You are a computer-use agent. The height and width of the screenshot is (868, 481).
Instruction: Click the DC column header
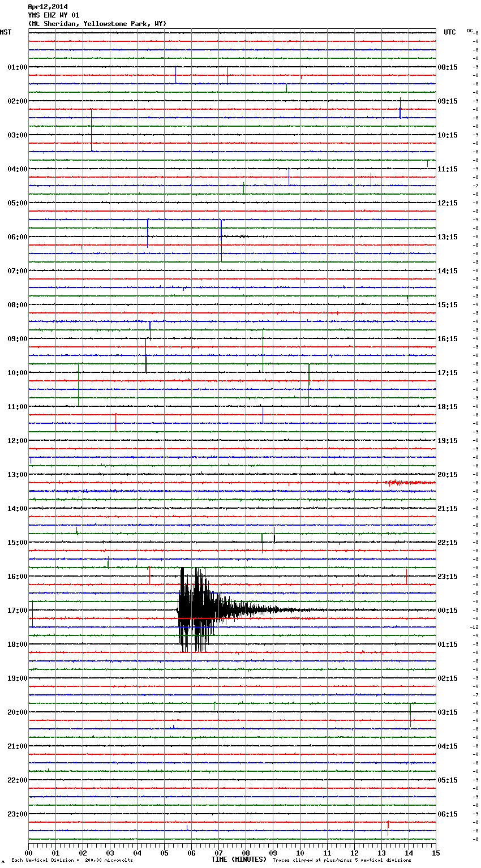coord(470,31)
